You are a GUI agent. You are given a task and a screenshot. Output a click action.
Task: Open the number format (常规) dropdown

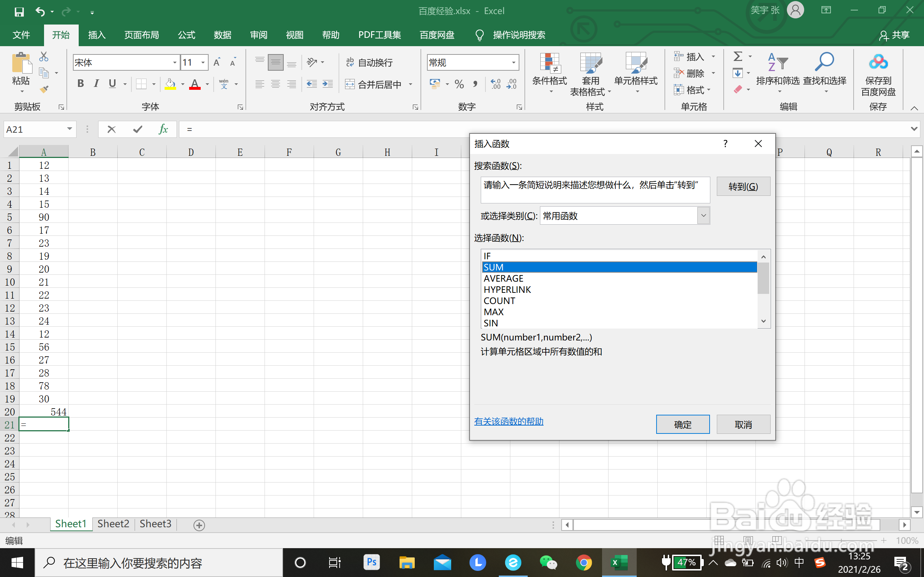(x=514, y=62)
